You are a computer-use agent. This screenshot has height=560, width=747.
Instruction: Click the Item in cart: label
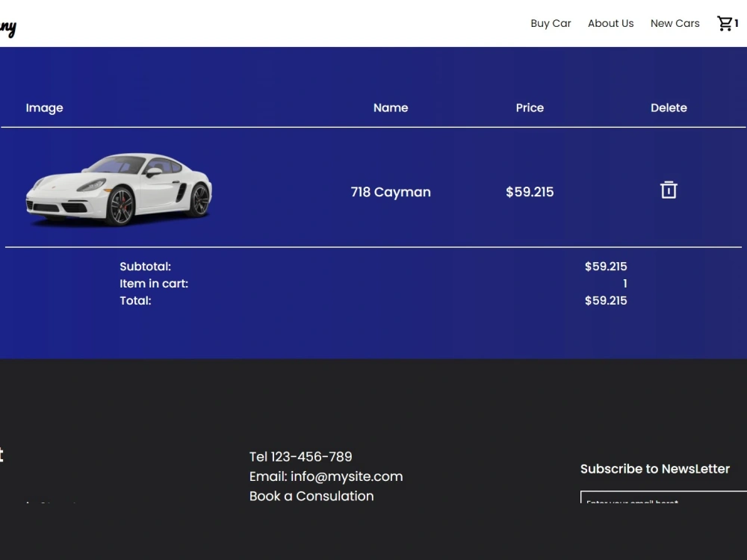tap(154, 283)
